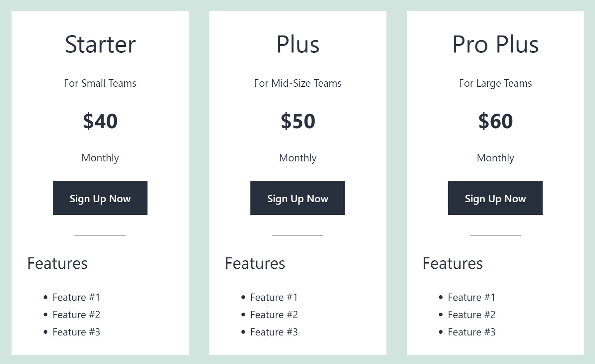Click the Plus plan Sign Up Now button
The width and height of the screenshot is (595, 364).
coord(297,198)
